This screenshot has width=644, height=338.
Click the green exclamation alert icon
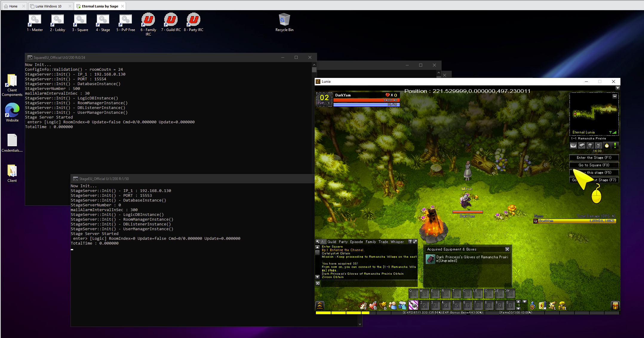(x=615, y=145)
